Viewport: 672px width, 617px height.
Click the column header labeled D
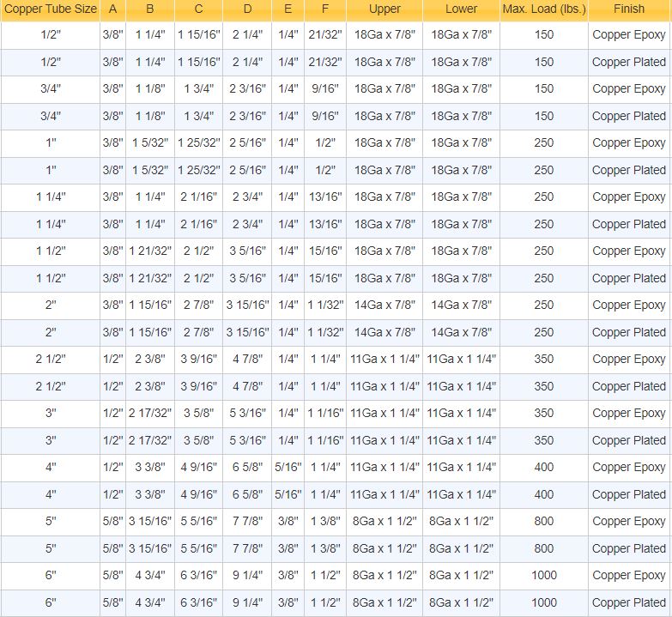coord(247,9)
